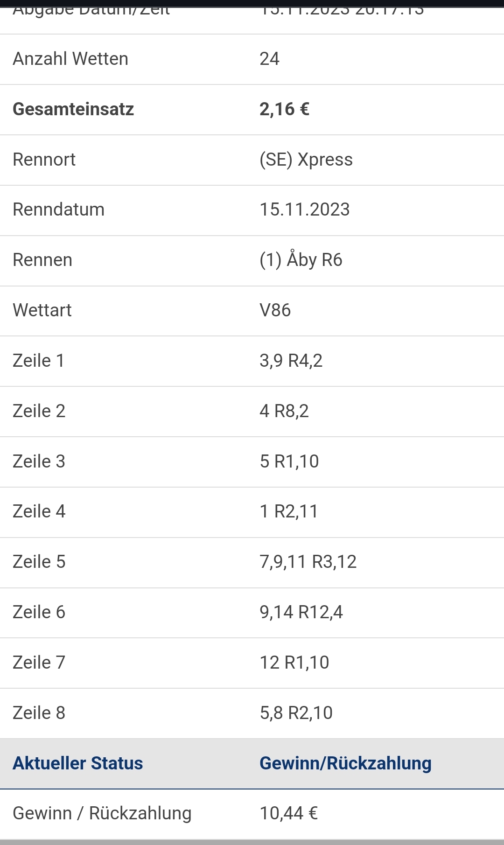This screenshot has width=504, height=845.
Task: Tap the Gewinn/Rückzahlung status heading
Action: (345, 763)
